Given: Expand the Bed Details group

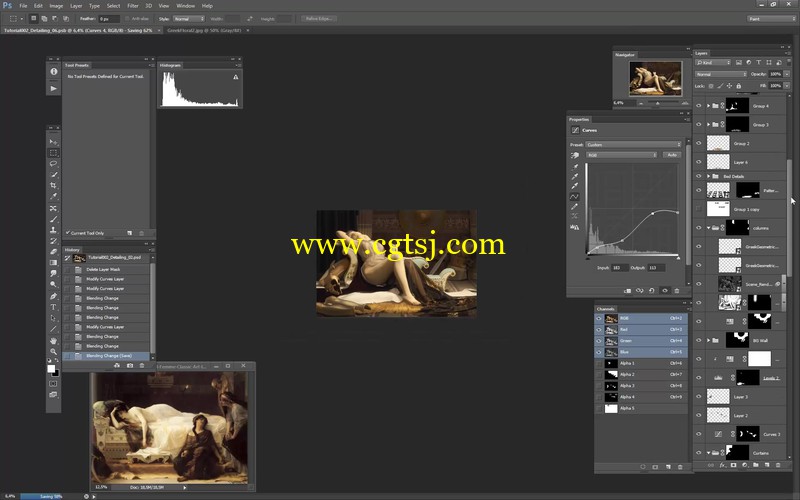Looking at the screenshot, I should (709, 176).
